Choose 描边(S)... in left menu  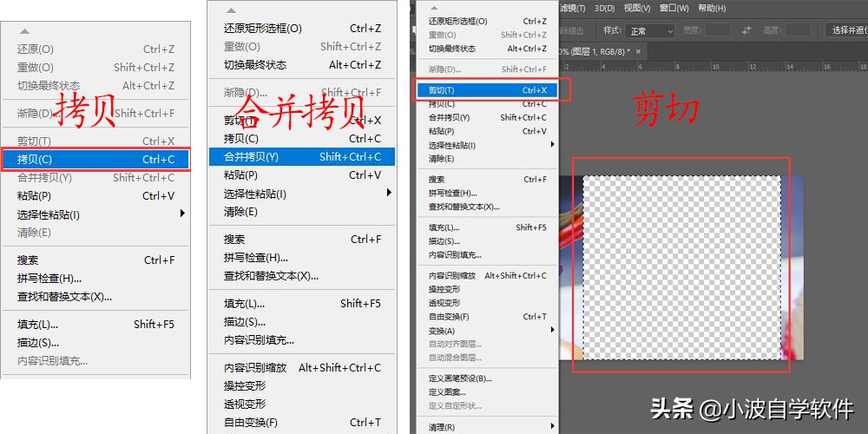click(x=95, y=343)
